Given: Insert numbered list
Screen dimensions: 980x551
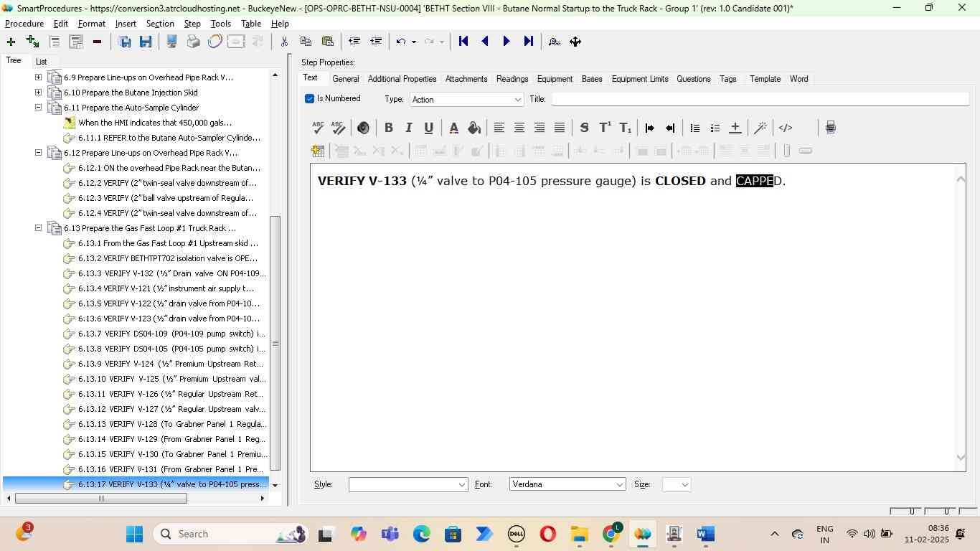Looking at the screenshot, I should tap(715, 128).
